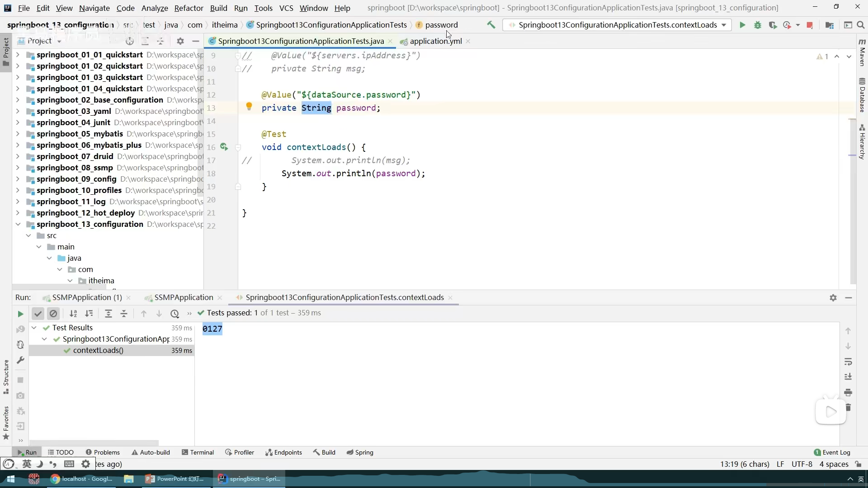Viewport: 868px width, 488px height.
Task: Click the run test gutter icon beside contextLoads
Action: click(224, 147)
